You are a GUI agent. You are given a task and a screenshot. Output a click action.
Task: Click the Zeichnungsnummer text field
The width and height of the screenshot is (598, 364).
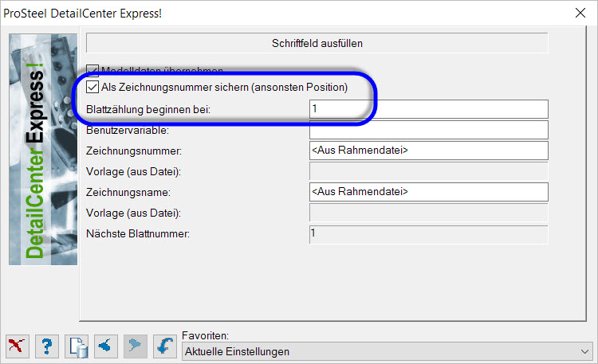click(429, 151)
